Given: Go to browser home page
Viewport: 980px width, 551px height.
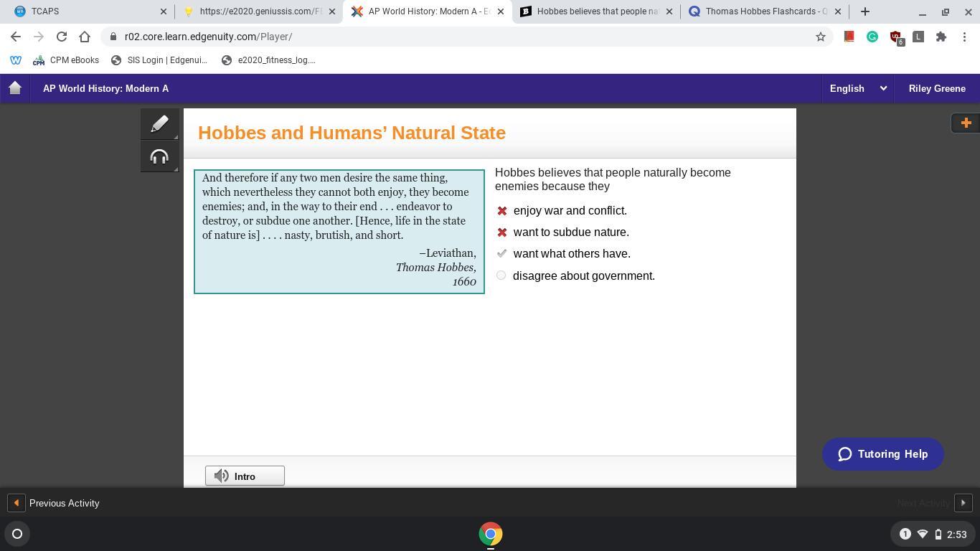Looking at the screenshot, I should click(x=85, y=37).
